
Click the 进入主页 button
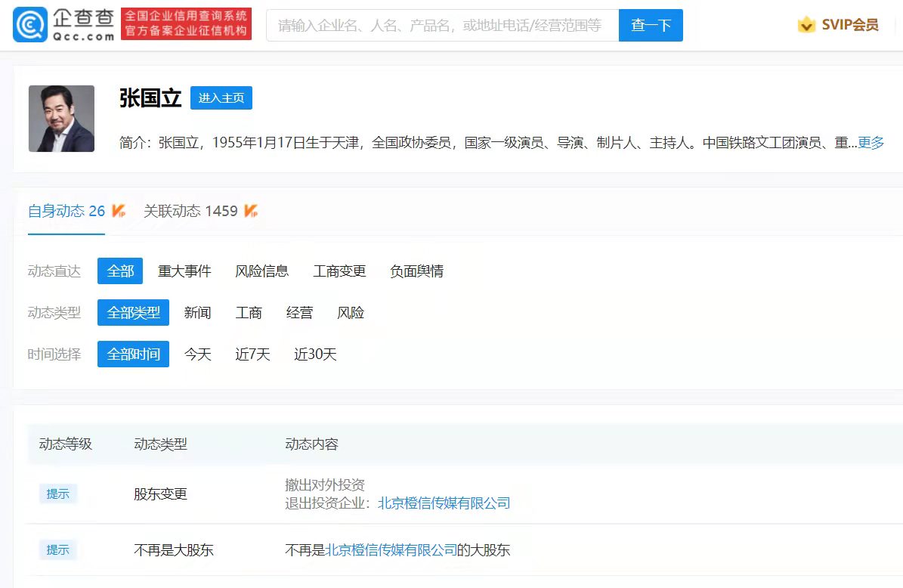coord(221,98)
